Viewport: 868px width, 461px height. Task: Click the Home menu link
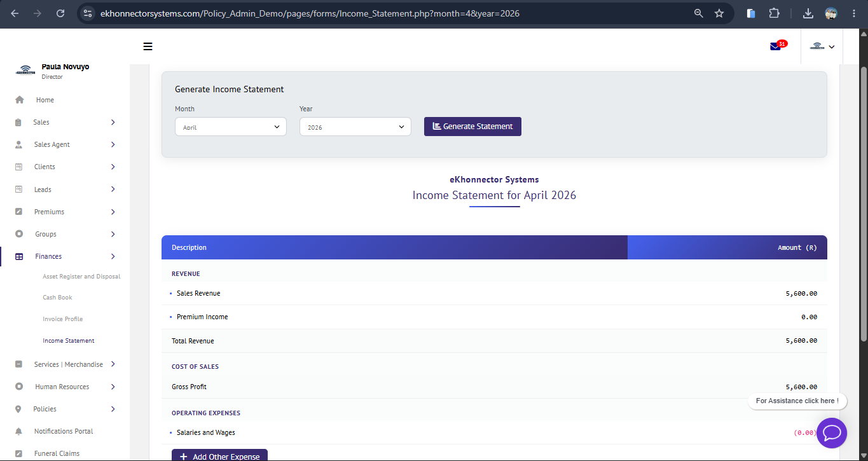(x=45, y=100)
